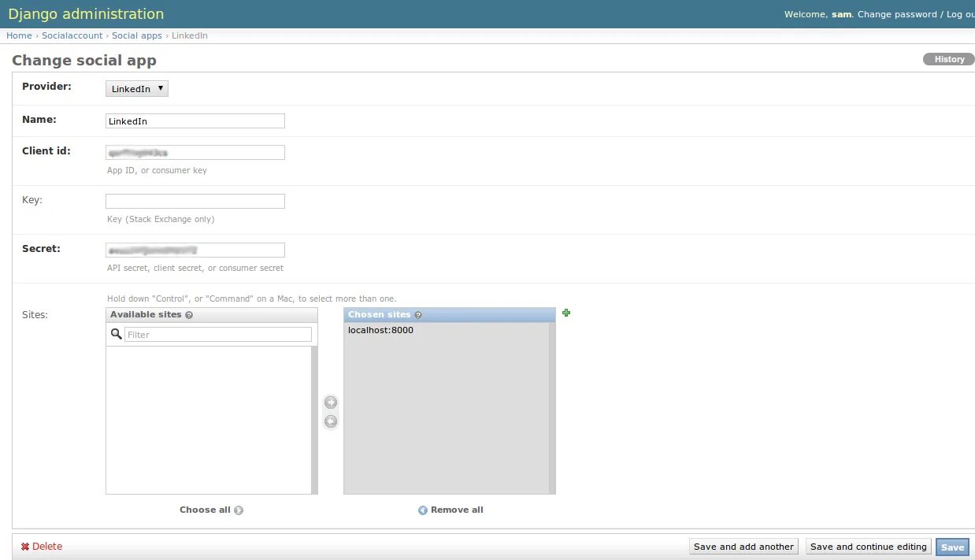The height and width of the screenshot is (560, 975).
Task: Click Choose all link
Action: click(211, 510)
